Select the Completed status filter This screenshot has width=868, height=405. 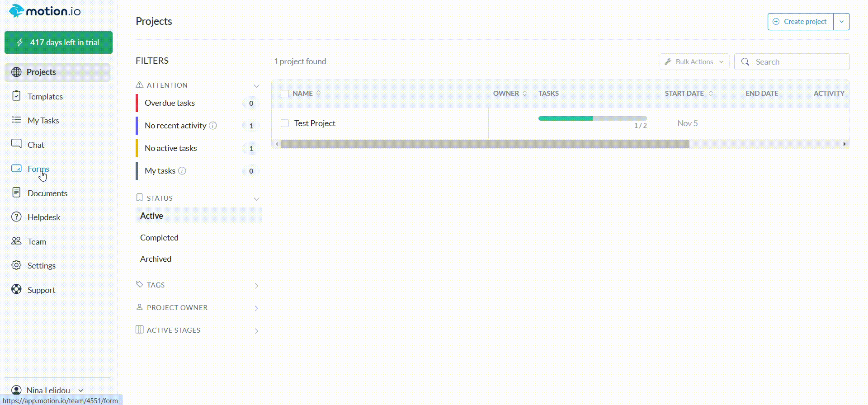pos(159,238)
